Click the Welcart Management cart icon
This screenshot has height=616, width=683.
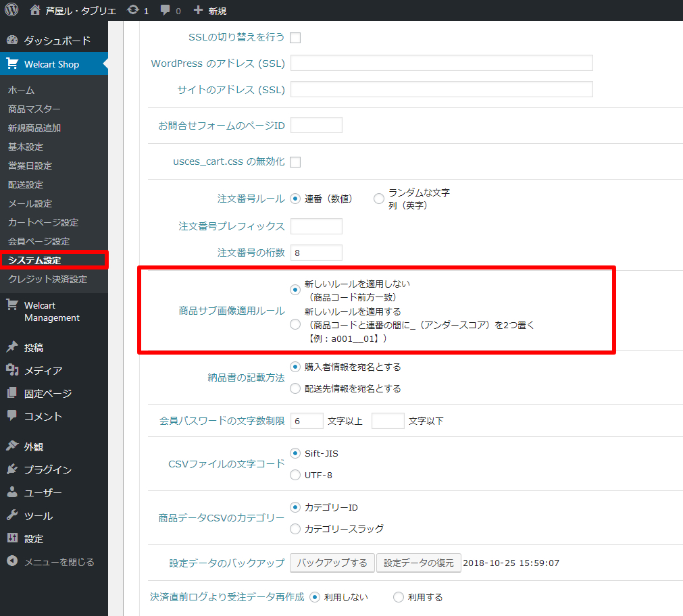(x=12, y=305)
